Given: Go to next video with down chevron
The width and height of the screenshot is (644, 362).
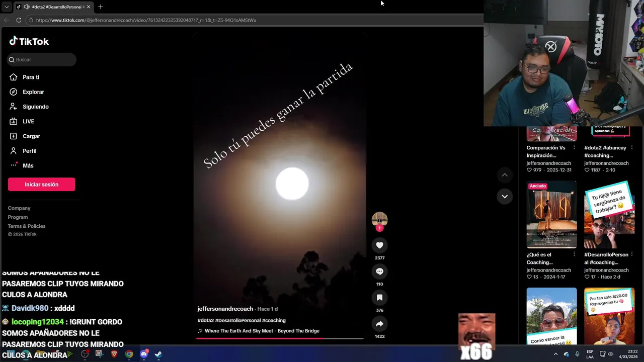Looking at the screenshot, I should point(505,196).
